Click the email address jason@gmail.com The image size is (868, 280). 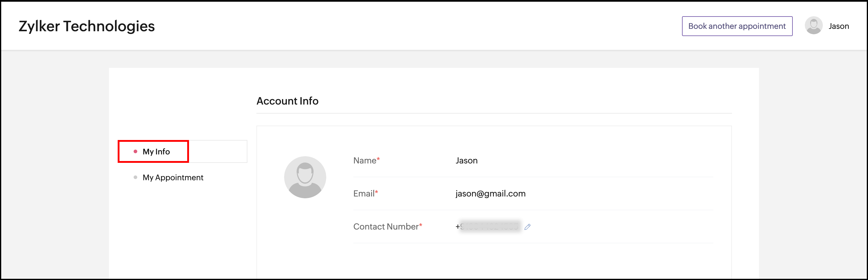pos(490,193)
